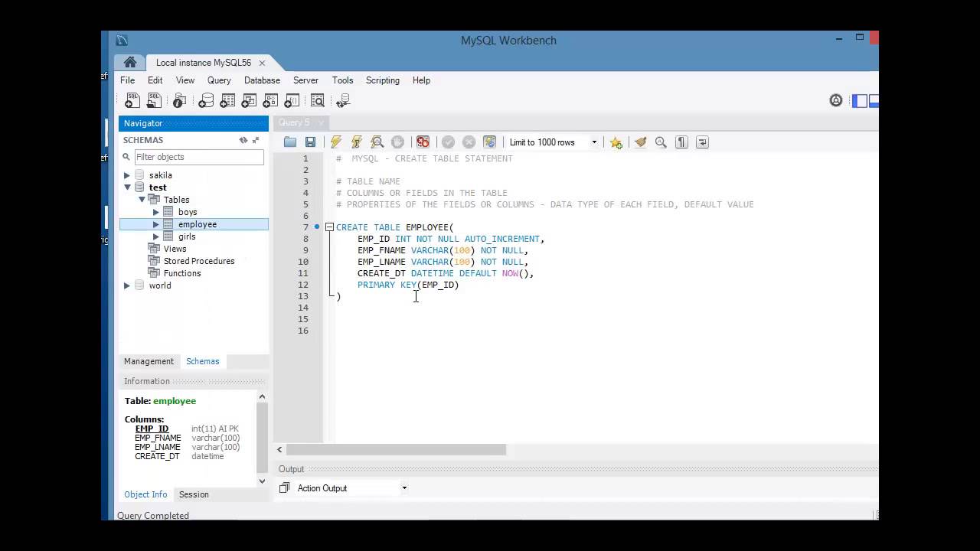Screen dimensions: 980x551
Task: Expand the sakila schema
Action: (127, 175)
